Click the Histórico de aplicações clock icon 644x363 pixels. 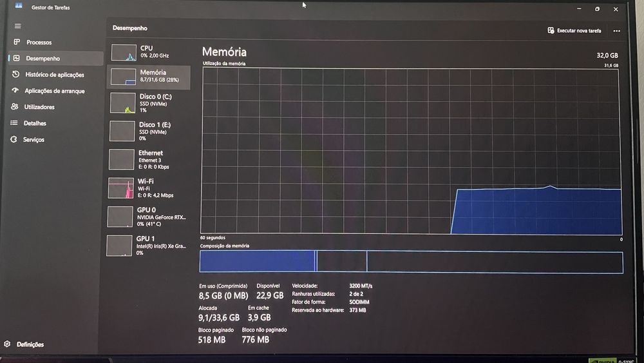[15, 74]
